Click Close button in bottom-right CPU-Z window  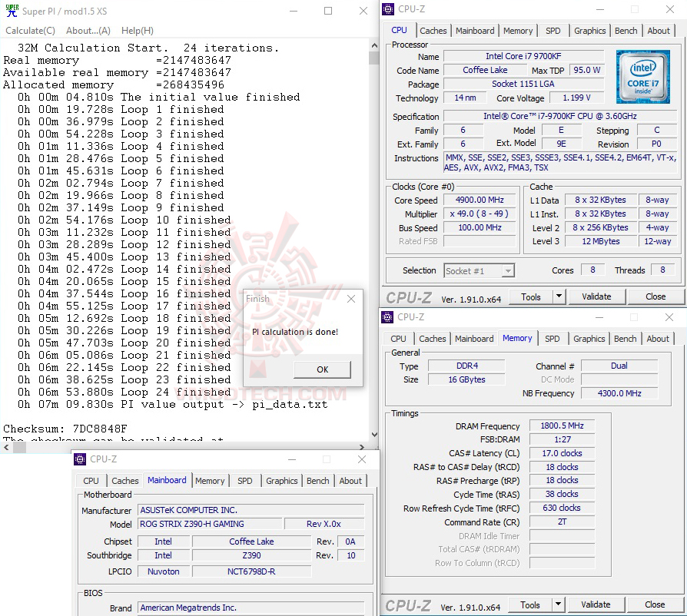coord(655,605)
